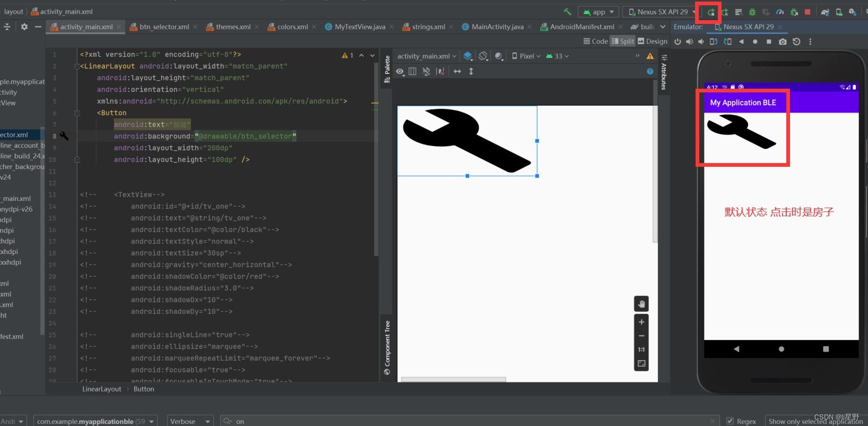The width and height of the screenshot is (868, 426).
Task: Open the Nexus 5X API 29 device dropdown
Action: coord(662,12)
